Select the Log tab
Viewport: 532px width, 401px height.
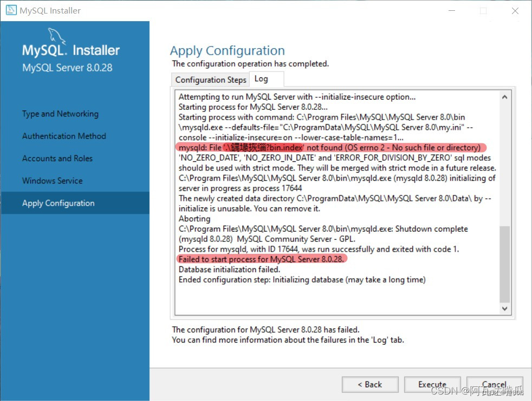tap(265, 78)
